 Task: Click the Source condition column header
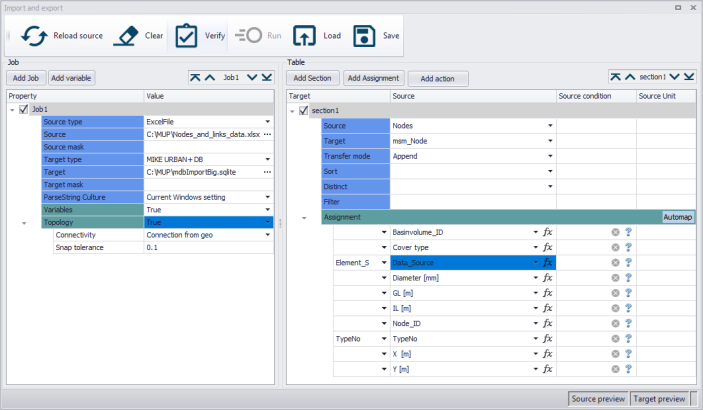596,96
